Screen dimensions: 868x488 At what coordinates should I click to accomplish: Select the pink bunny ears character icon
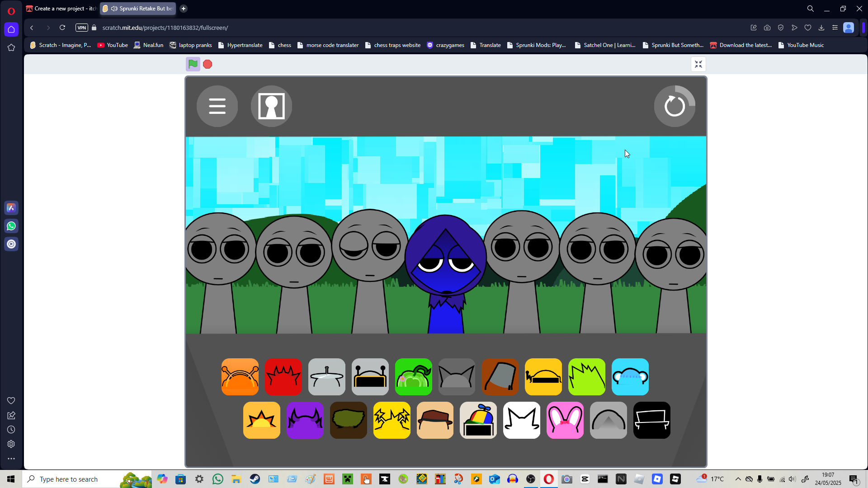tap(565, 420)
